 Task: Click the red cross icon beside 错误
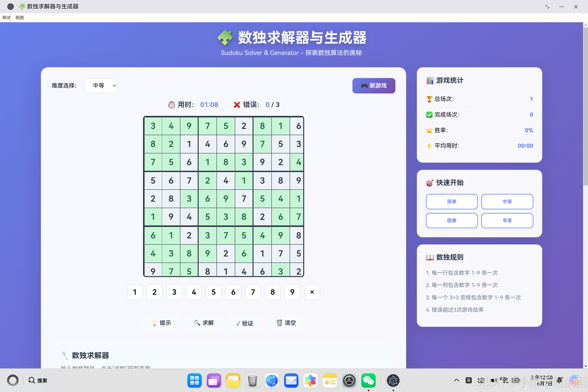(237, 104)
